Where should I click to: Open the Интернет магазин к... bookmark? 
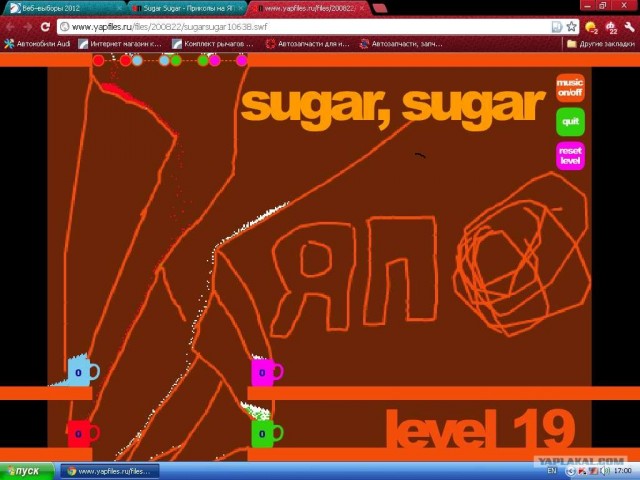[x=120, y=44]
